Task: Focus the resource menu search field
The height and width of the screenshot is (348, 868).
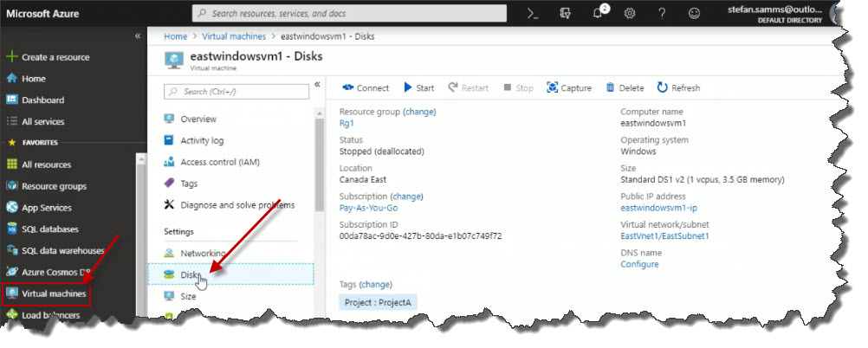Action: (236, 91)
